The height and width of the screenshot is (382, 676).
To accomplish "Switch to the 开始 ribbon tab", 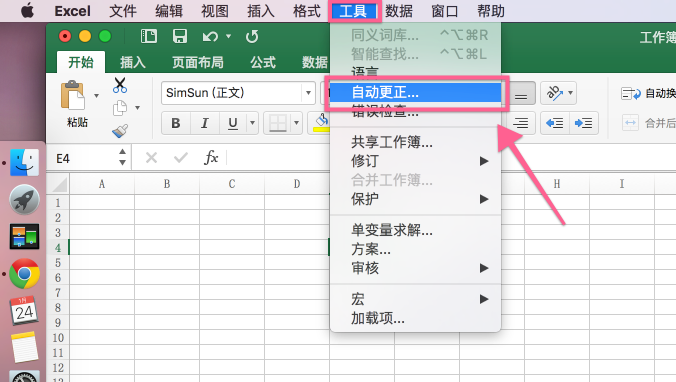I will pyautogui.click(x=81, y=62).
